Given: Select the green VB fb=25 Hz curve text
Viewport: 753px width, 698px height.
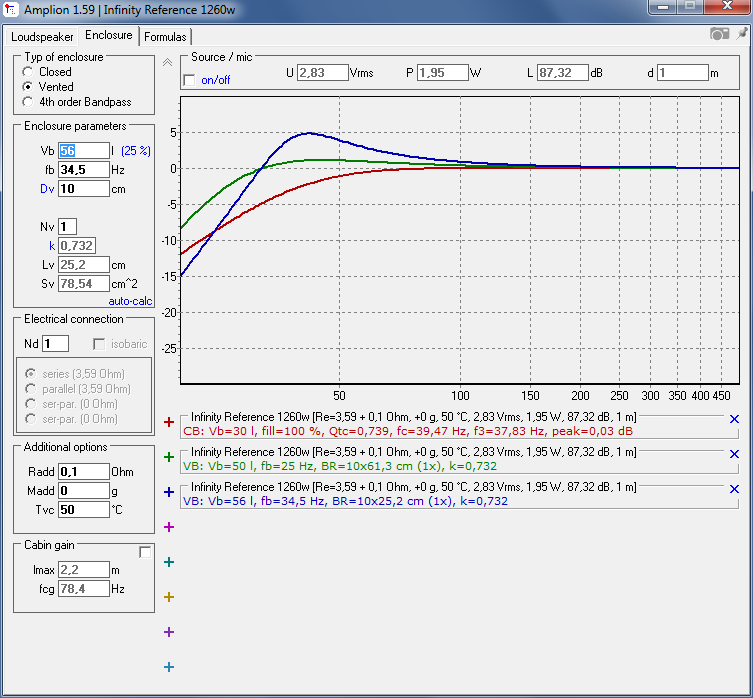Looking at the screenshot, I should point(340,466).
